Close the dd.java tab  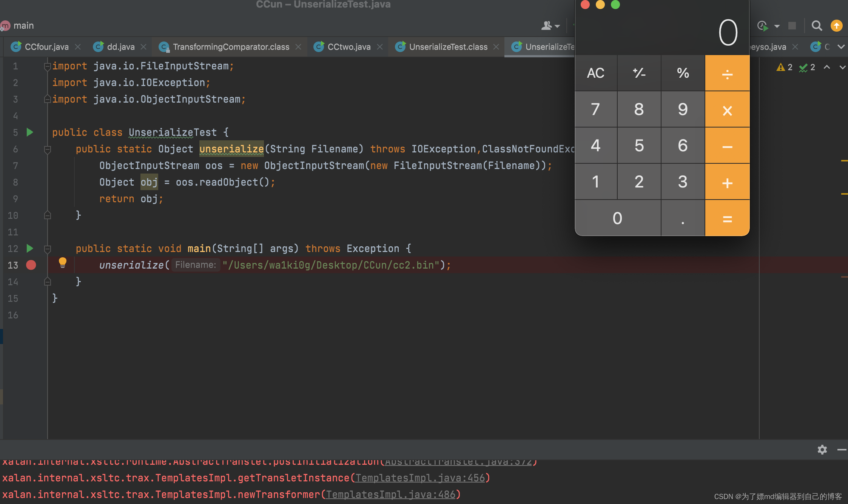tap(143, 47)
